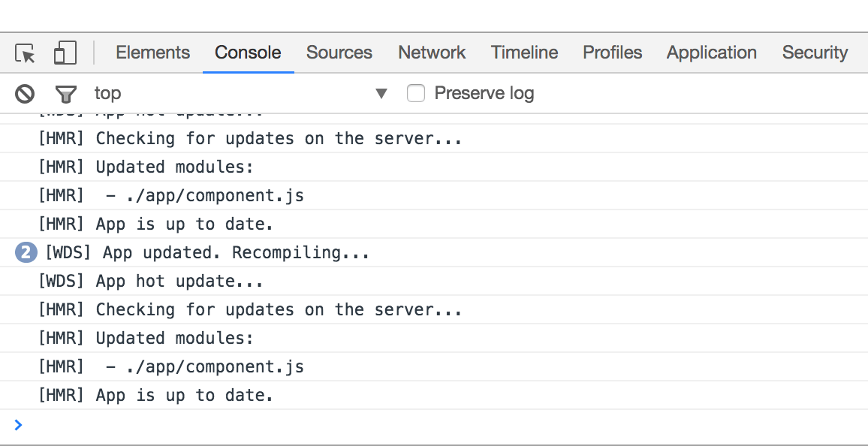The height and width of the screenshot is (446, 868).
Task: Switch to the Security panel
Action: (814, 53)
